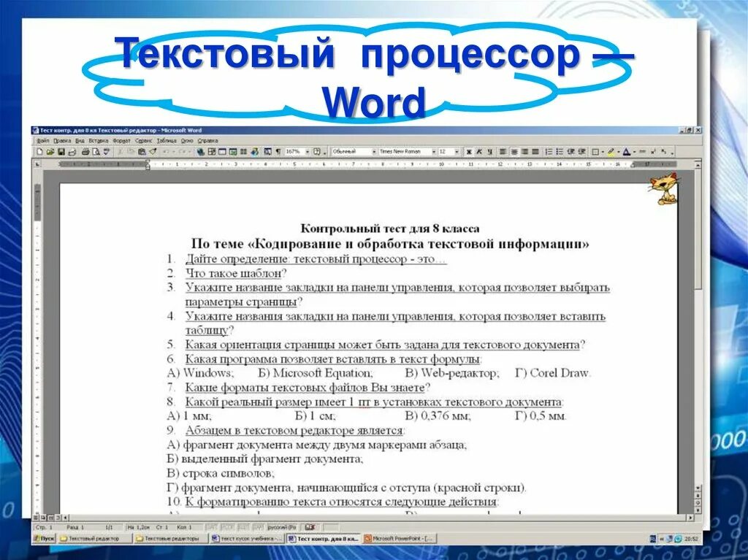
Task: Click the subscript icon
Action: [664, 152]
